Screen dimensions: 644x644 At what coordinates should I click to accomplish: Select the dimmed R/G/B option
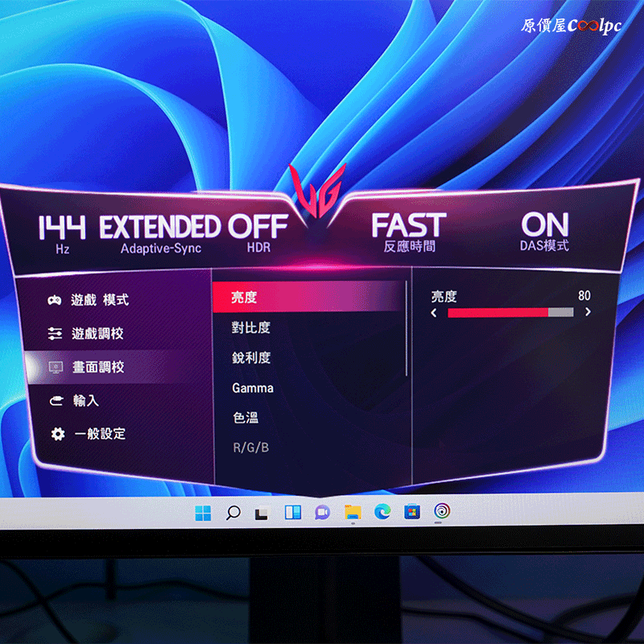pyautogui.click(x=251, y=448)
